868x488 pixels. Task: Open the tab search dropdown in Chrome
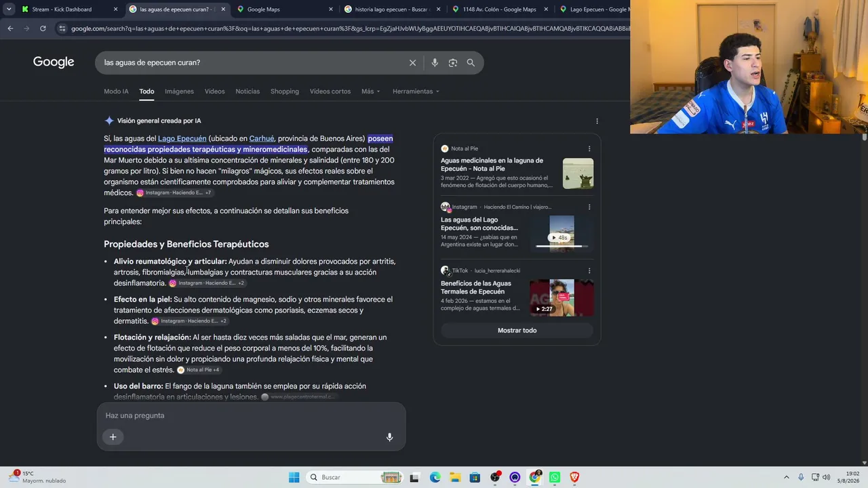[x=9, y=9]
